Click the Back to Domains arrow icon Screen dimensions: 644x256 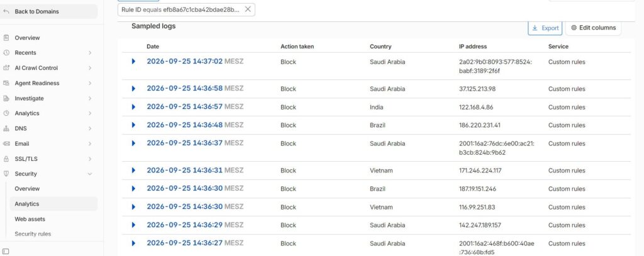tap(6, 11)
